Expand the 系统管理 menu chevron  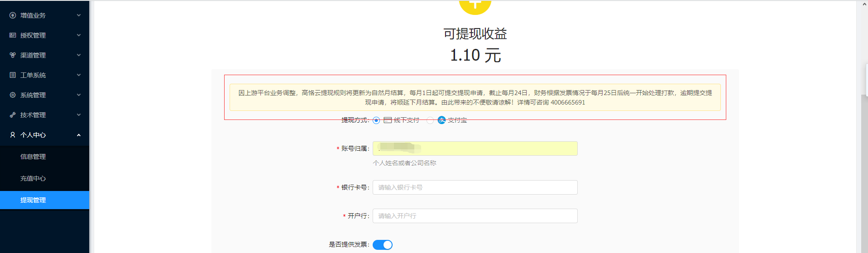79,95
